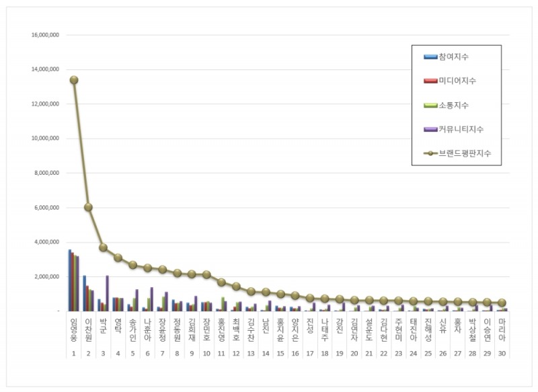Click the line marker above 이찬원

tap(88, 207)
